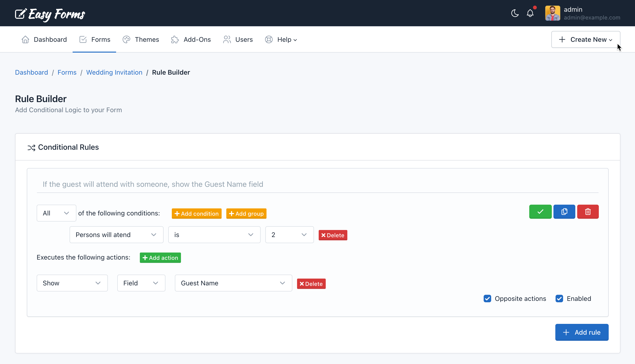Click the conditional logic shuffle icon
Image resolution: width=635 pixels, height=364 pixels.
(31, 147)
